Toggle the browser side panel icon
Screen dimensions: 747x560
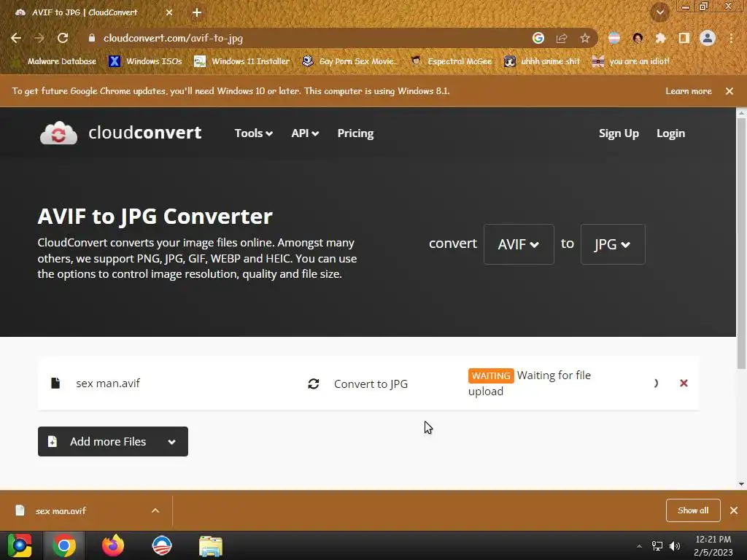684,38
